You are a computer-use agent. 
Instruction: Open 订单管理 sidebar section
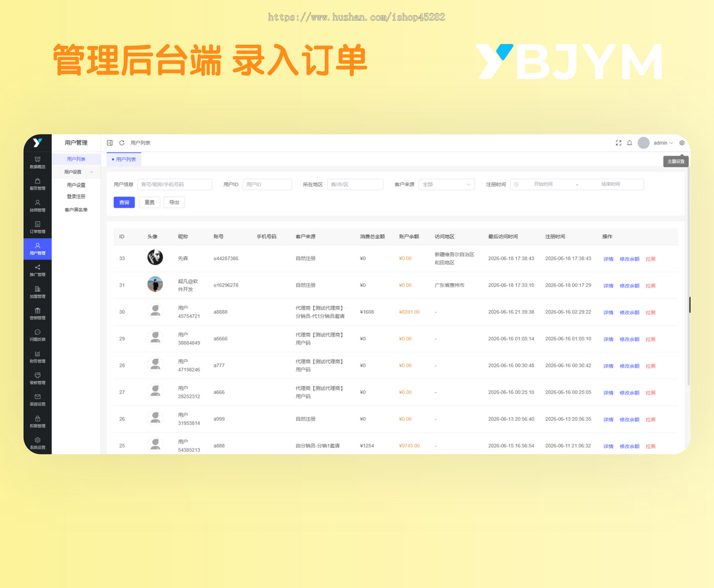pos(37,227)
